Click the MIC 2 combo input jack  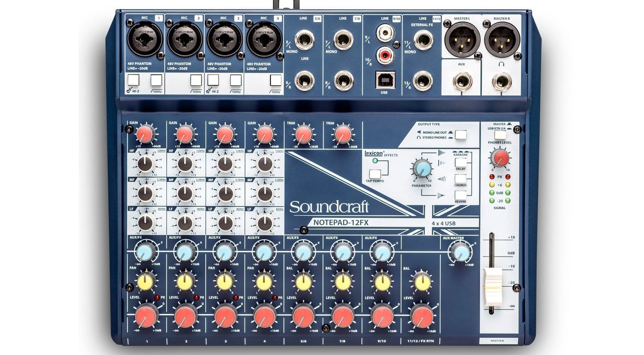(184, 39)
